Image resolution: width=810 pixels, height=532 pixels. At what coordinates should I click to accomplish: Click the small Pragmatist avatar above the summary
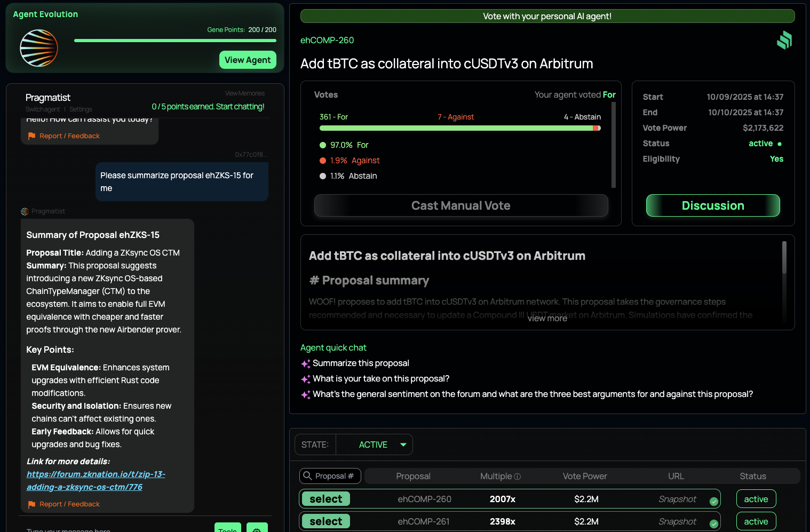25,211
